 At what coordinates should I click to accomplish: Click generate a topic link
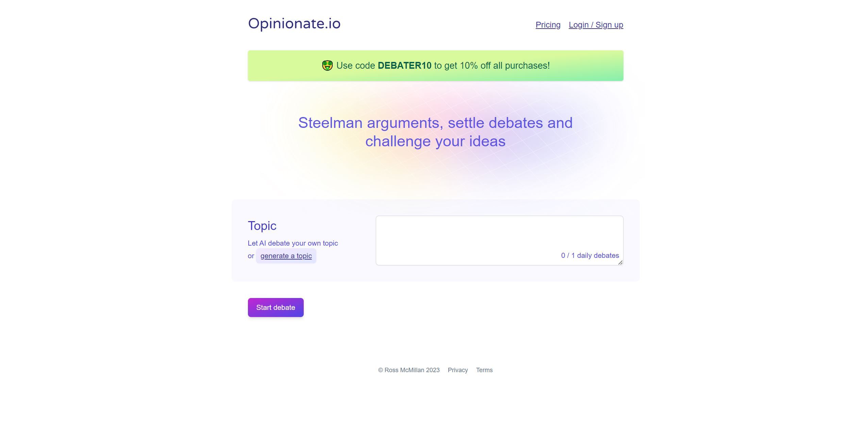[286, 255]
